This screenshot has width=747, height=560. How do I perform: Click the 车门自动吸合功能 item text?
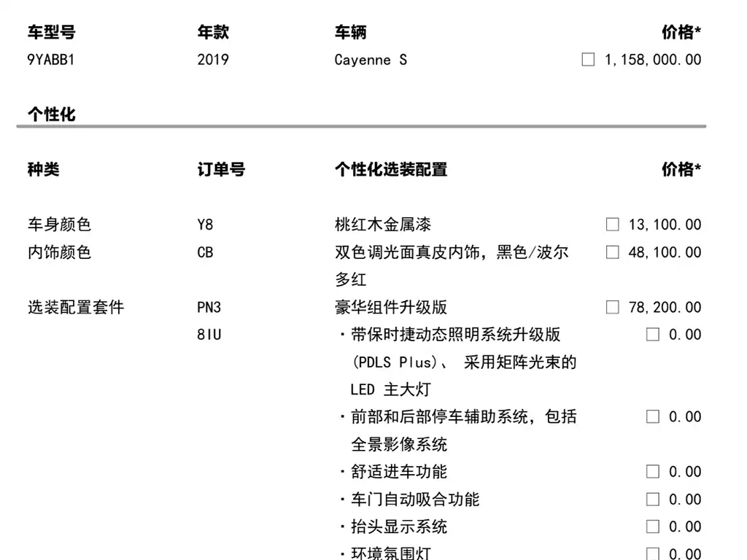[415, 499]
